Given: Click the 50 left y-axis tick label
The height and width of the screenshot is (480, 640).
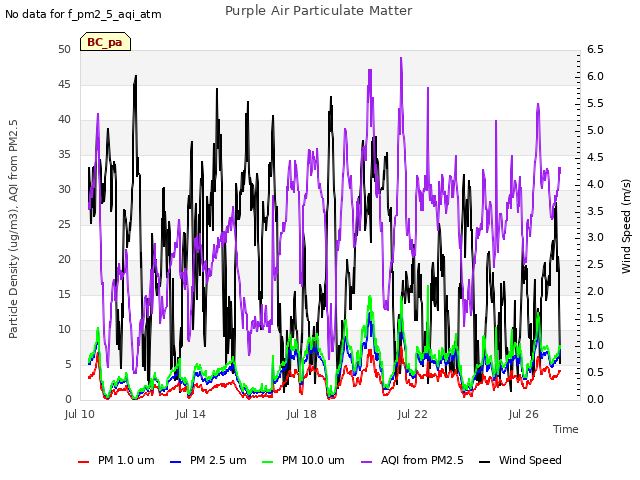Looking at the screenshot, I should (64, 49).
